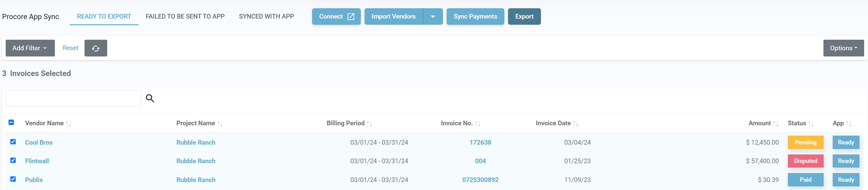This screenshot has width=868, height=190.
Task: Sort by Billing Period column arrows
Action: (x=369, y=124)
